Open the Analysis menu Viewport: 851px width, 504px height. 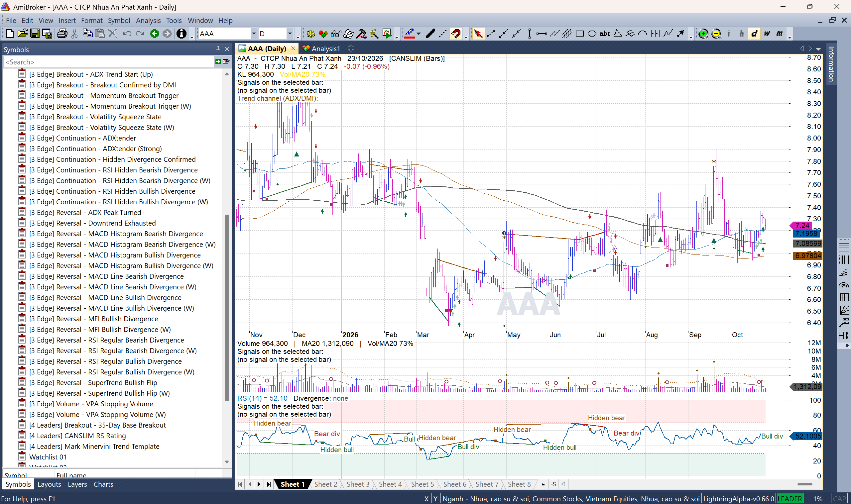[148, 20]
